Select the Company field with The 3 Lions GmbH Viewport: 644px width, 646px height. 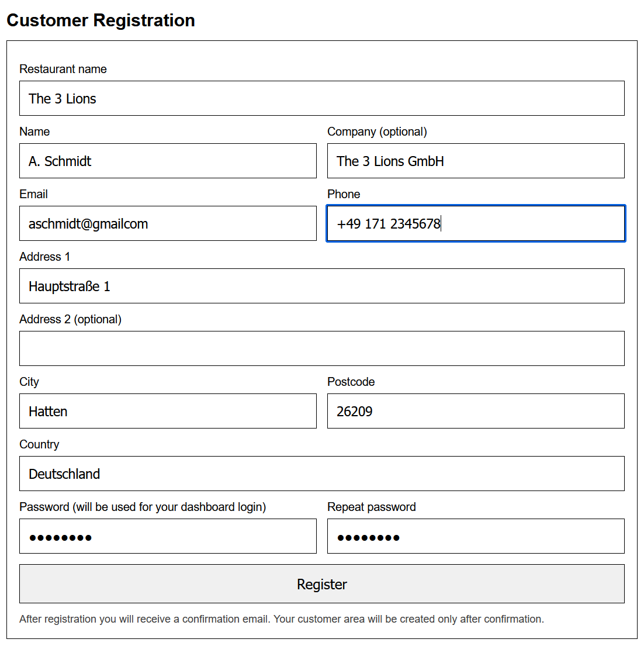(475, 161)
